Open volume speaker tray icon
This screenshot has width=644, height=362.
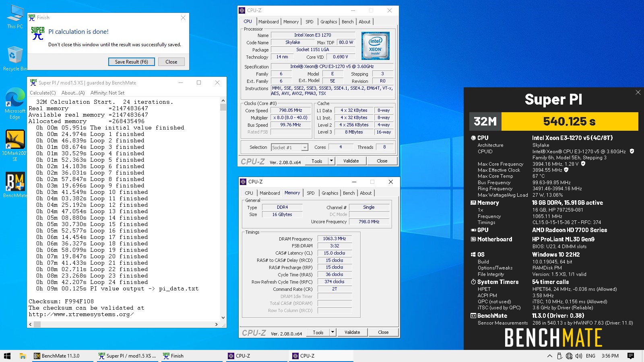tap(579, 356)
